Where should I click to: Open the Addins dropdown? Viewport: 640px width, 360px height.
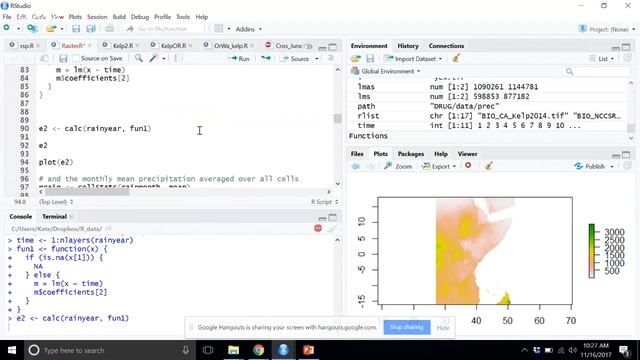click(249, 29)
